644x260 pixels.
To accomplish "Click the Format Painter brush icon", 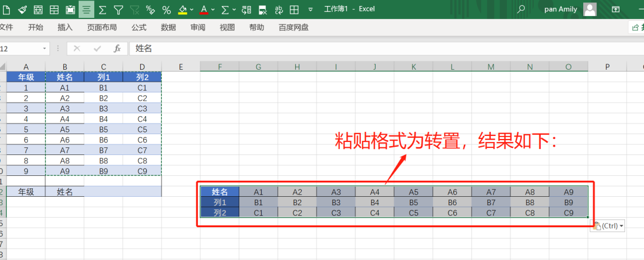I will tap(22, 9).
